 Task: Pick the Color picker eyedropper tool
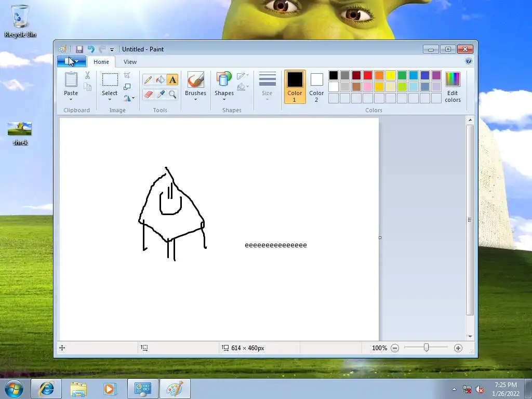pyautogui.click(x=160, y=94)
